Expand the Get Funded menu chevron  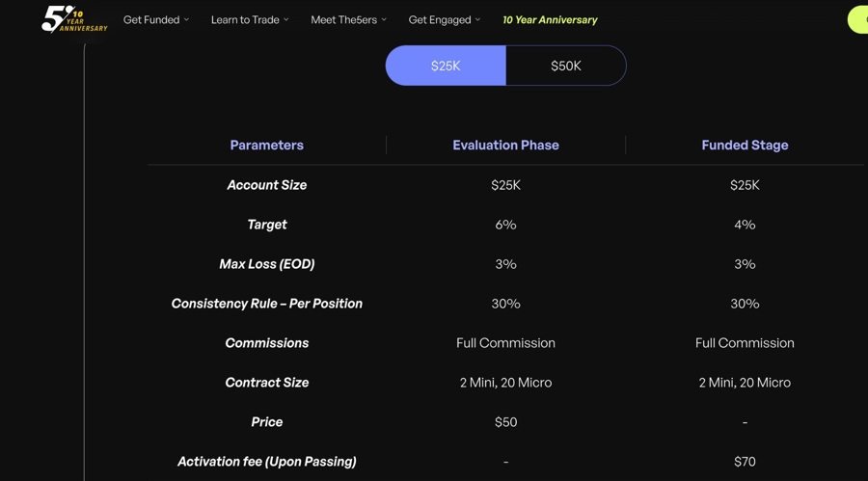pyautogui.click(x=187, y=19)
